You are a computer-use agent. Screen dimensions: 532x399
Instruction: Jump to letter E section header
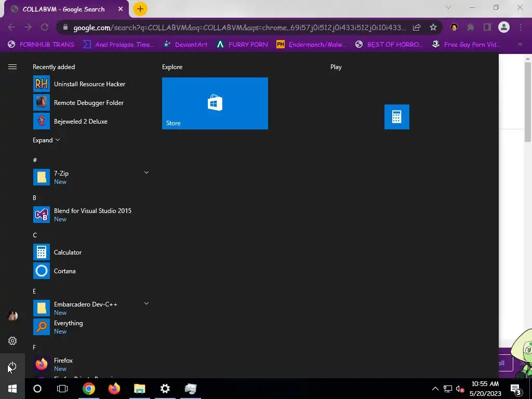click(x=35, y=291)
